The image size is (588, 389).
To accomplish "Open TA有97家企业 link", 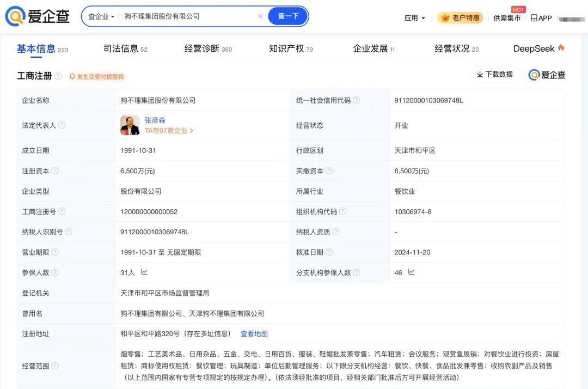I will tap(169, 131).
